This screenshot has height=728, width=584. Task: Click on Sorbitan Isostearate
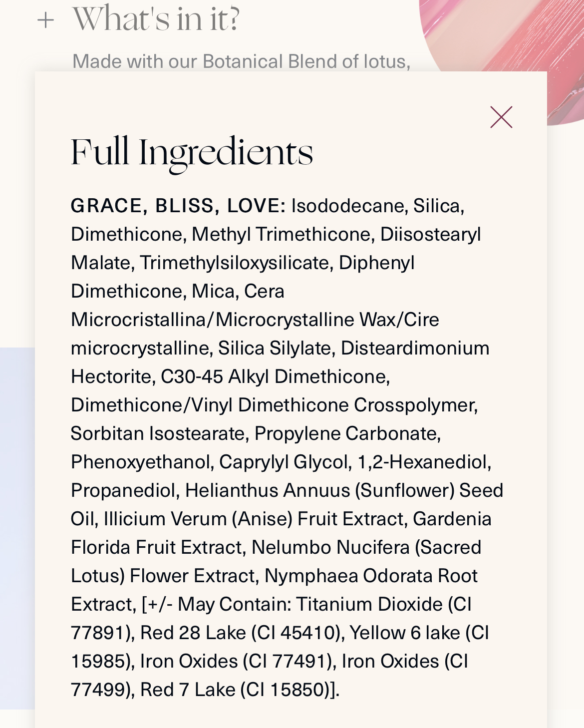(x=160, y=433)
